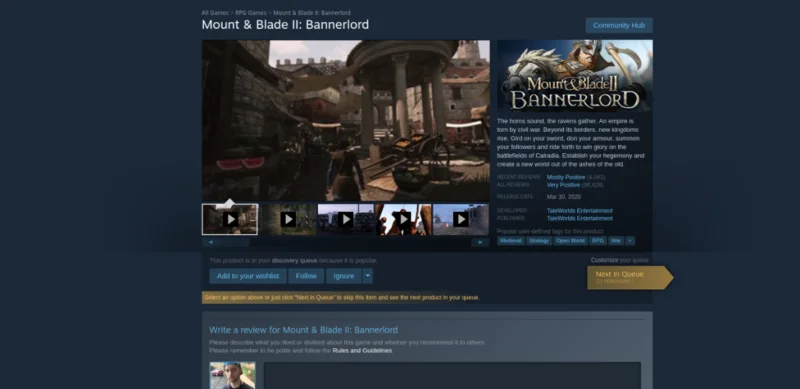Select the Open World tag
This screenshot has height=389, width=800.
pyautogui.click(x=570, y=240)
